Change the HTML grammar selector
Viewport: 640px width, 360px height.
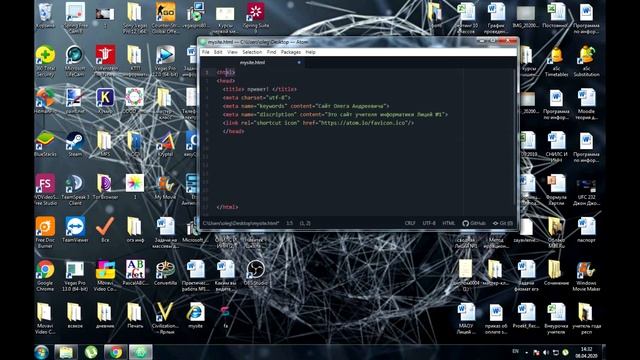point(449,223)
